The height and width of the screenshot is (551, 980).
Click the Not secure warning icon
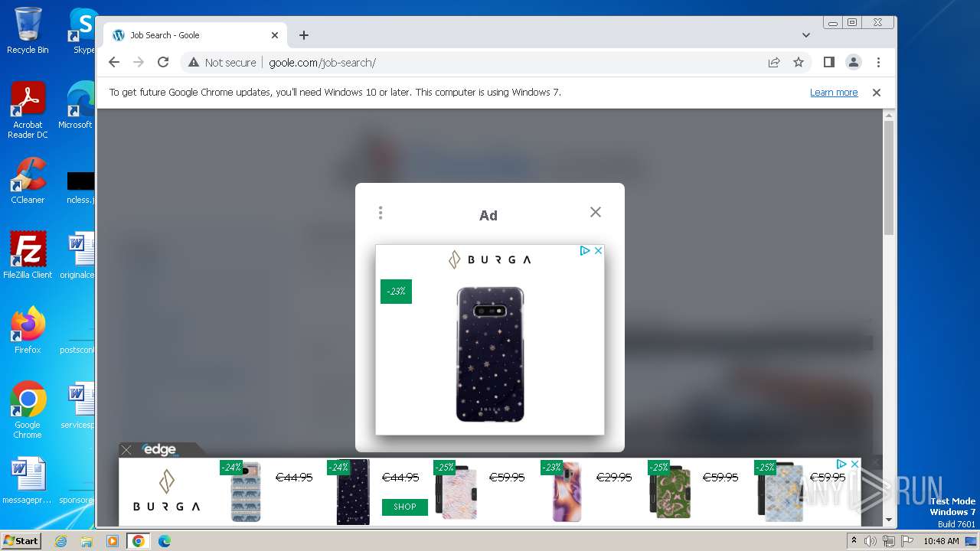[x=194, y=63]
